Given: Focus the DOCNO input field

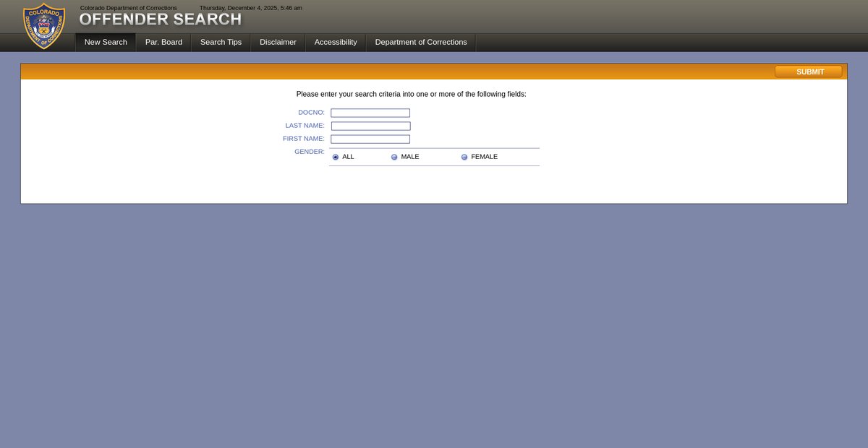Looking at the screenshot, I should [370, 113].
